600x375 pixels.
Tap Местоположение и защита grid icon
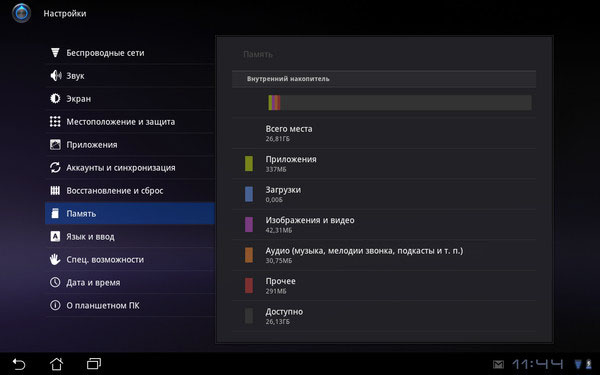(55, 121)
